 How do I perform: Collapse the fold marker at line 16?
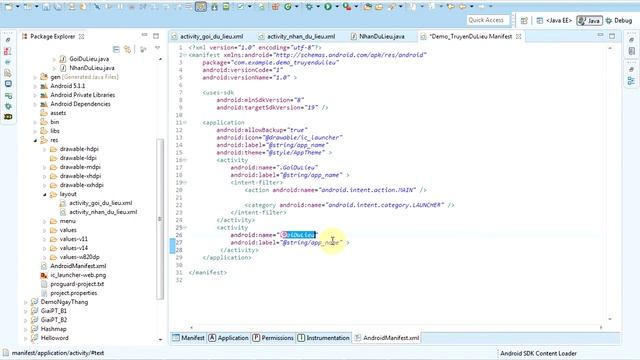pyautogui.click(x=185, y=160)
